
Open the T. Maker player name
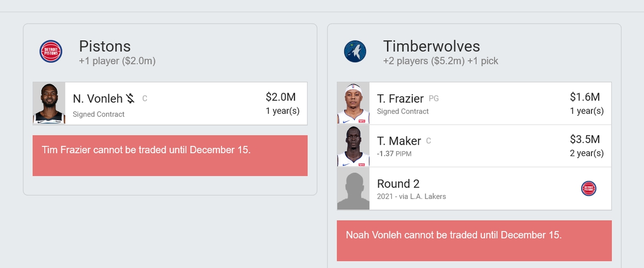[399, 141]
